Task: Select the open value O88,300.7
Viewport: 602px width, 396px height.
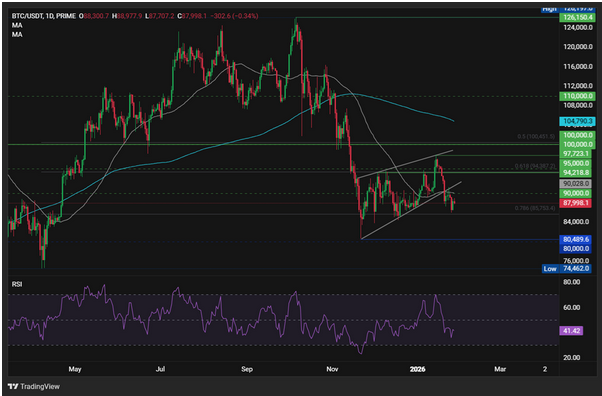Action: 94,16
